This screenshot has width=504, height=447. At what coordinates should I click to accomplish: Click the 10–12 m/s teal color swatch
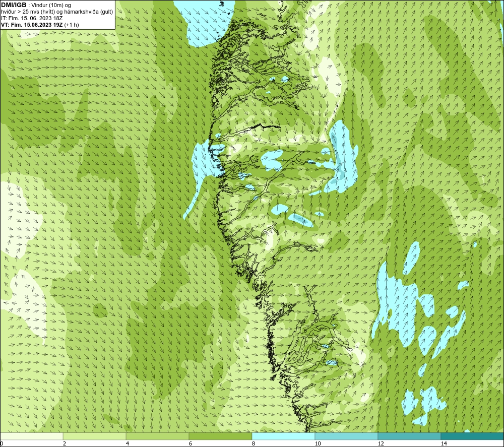tap(347, 436)
